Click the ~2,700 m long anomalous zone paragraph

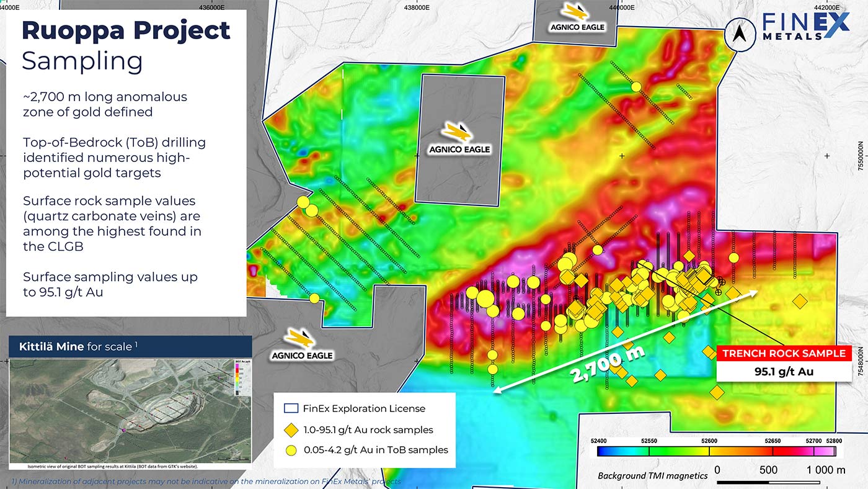[x=105, y=104]
